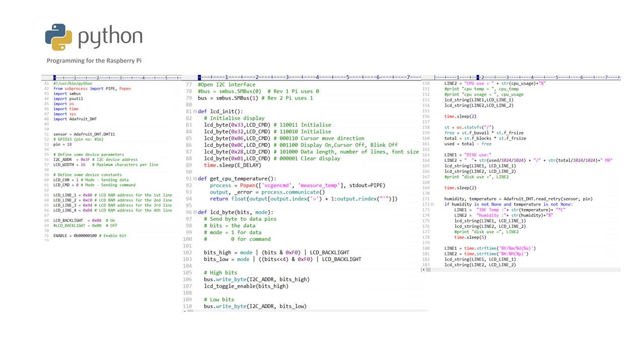The image size is (644, 362).
Task: Click the right panel's horizontal scroll left arrow
Action: click(423, 270)
